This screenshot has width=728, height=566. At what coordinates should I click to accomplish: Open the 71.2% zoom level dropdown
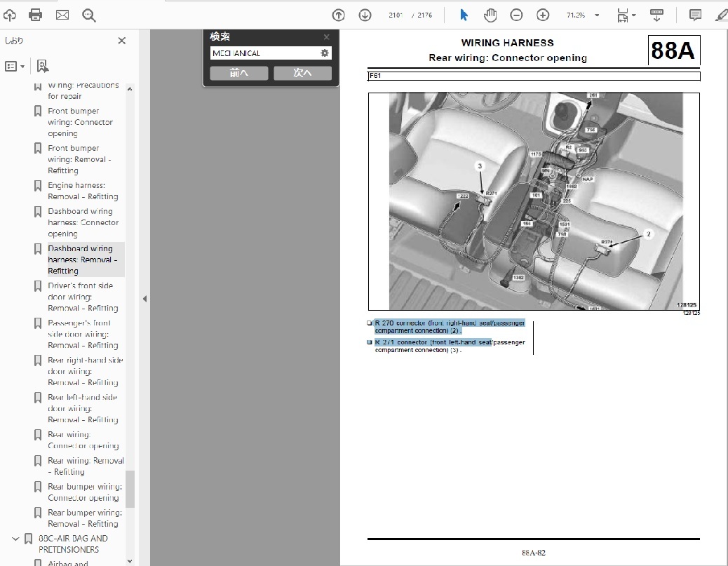tap(597, 15)
